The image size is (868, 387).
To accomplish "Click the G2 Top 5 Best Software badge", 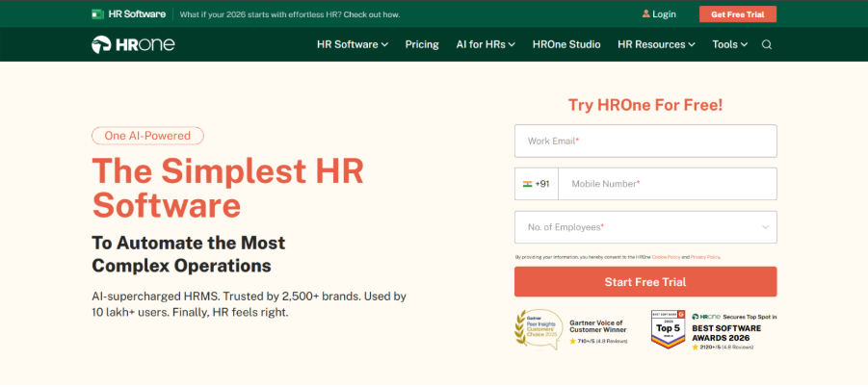I will [x=668, y=329].
